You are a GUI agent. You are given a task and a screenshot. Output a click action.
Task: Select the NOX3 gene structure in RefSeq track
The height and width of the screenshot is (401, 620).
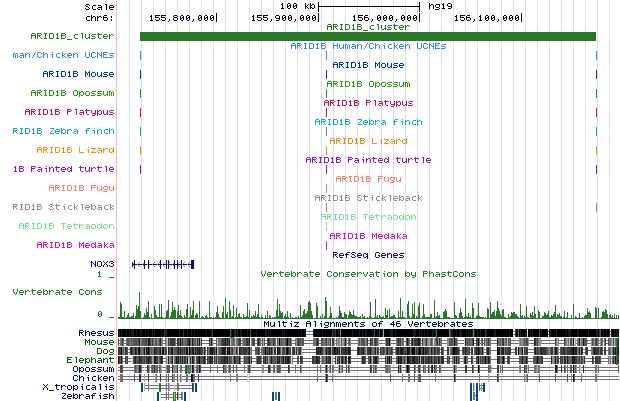(x=163, y=264)
